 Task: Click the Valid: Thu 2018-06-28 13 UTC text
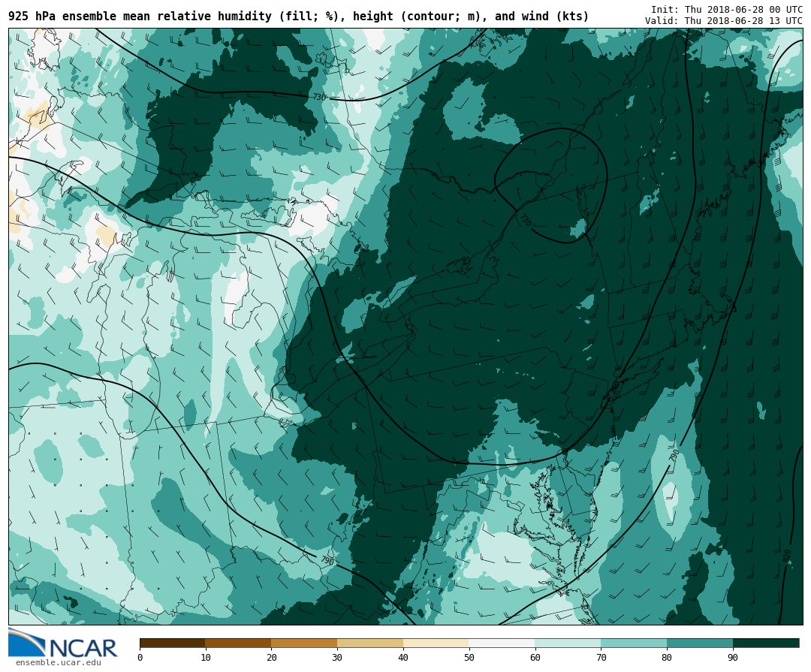(724, 21)
